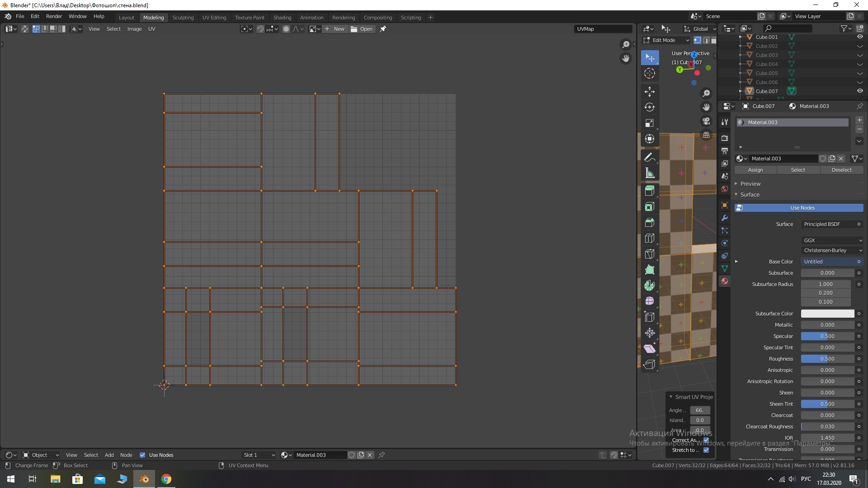
Task: Switch to UV Editing workspace tab
Action: (x=214, y=18)
